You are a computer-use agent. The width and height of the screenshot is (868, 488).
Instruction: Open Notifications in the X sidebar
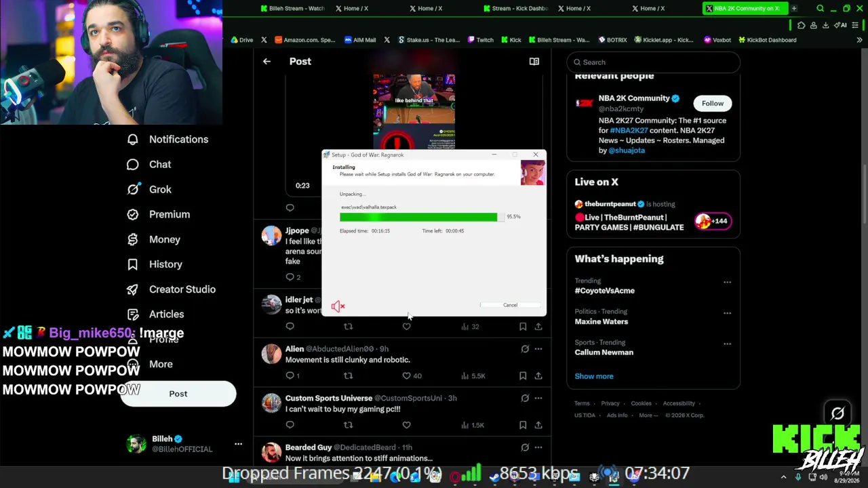[168, 140]
